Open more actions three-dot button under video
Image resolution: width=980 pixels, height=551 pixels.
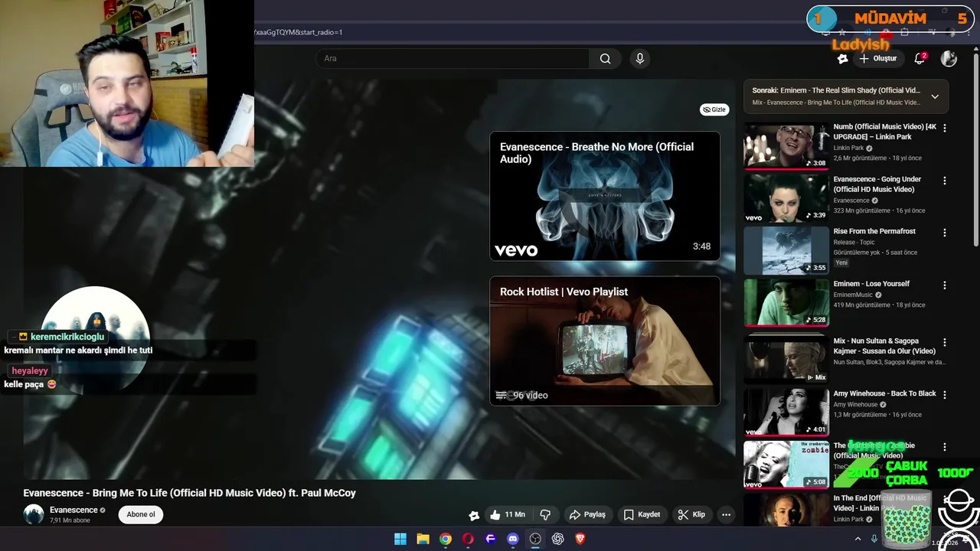coord(726,514)
